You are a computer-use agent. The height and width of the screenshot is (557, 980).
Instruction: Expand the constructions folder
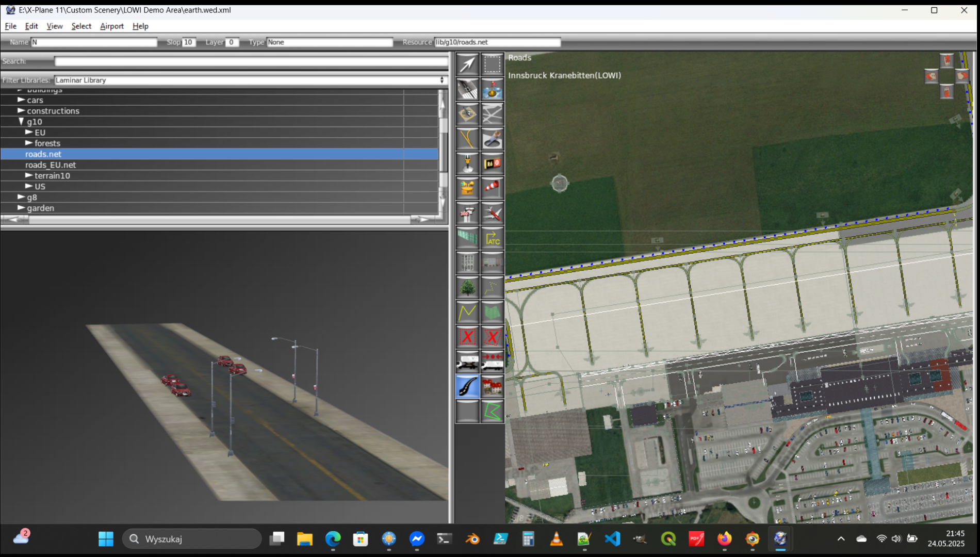point(21,110)
